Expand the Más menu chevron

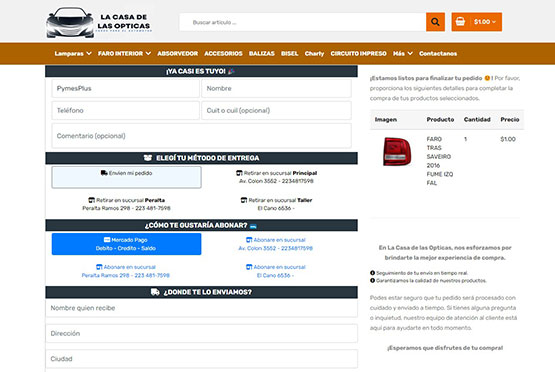pyautogui.click(x=410, y=53)
